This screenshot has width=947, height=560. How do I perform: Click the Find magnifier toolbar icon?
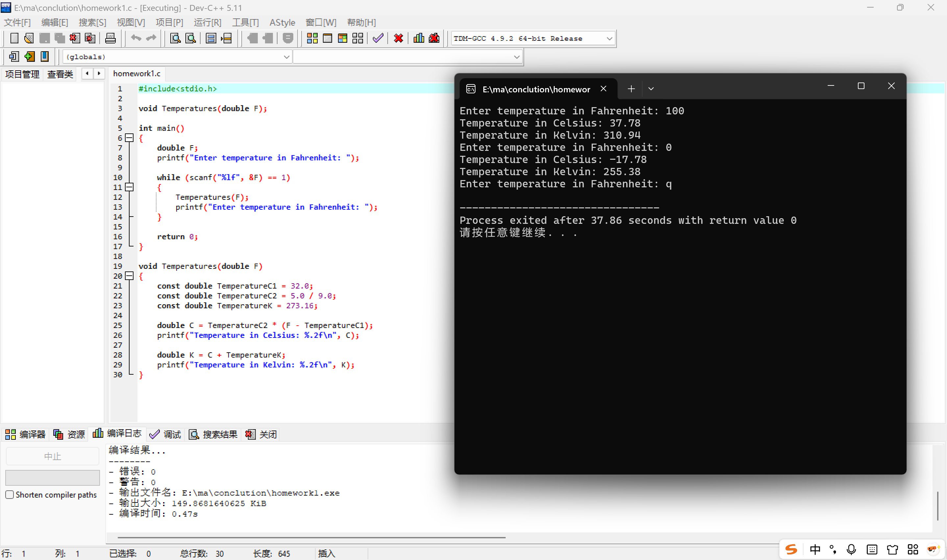[x=175, y=38]
